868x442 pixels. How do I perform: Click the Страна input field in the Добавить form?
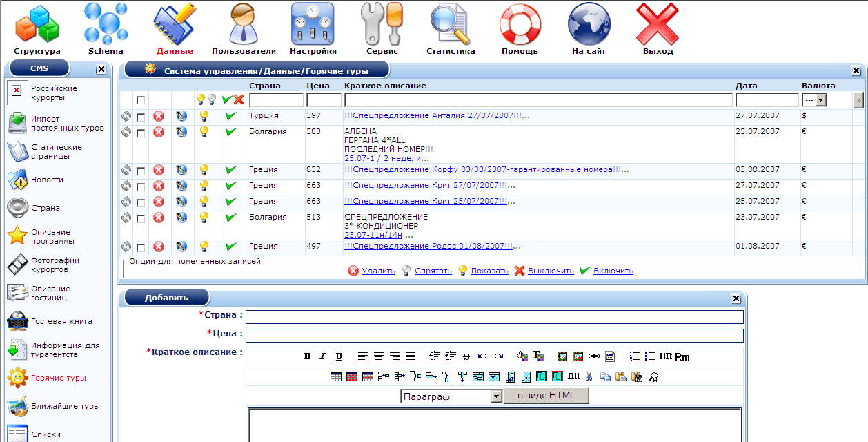[494, 317]
